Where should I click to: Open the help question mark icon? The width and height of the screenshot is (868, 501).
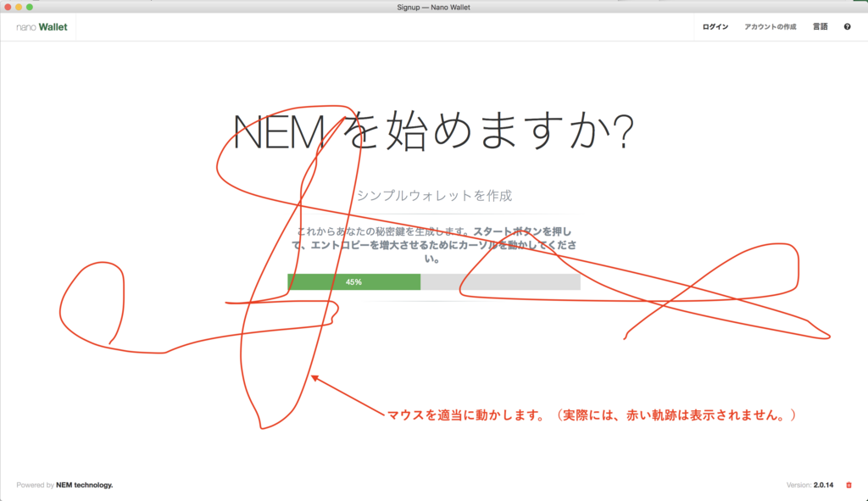(x=847, y=26)
